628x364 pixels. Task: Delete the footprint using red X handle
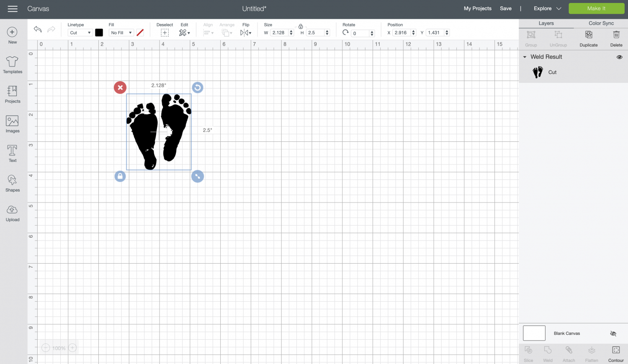[120, 87]
